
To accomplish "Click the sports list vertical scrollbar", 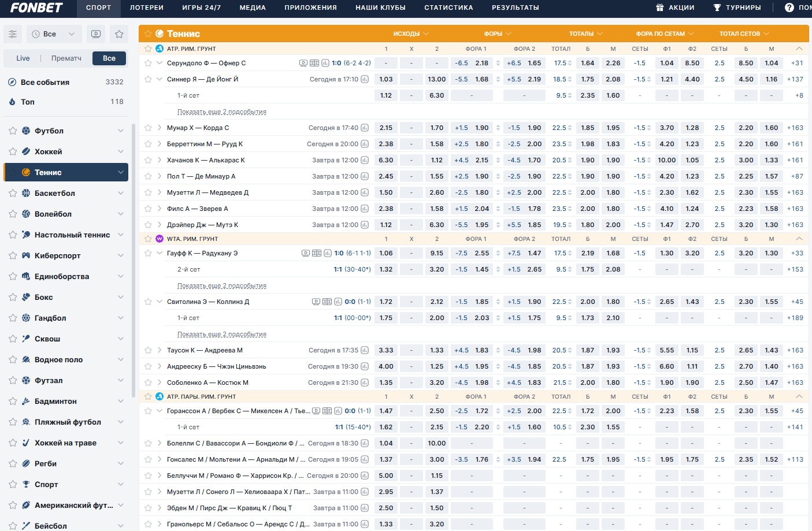I will [x=134, y=260].
